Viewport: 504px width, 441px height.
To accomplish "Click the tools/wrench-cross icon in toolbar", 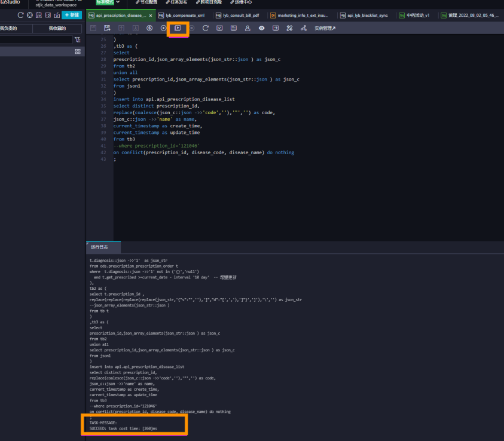I will (289, 28).
